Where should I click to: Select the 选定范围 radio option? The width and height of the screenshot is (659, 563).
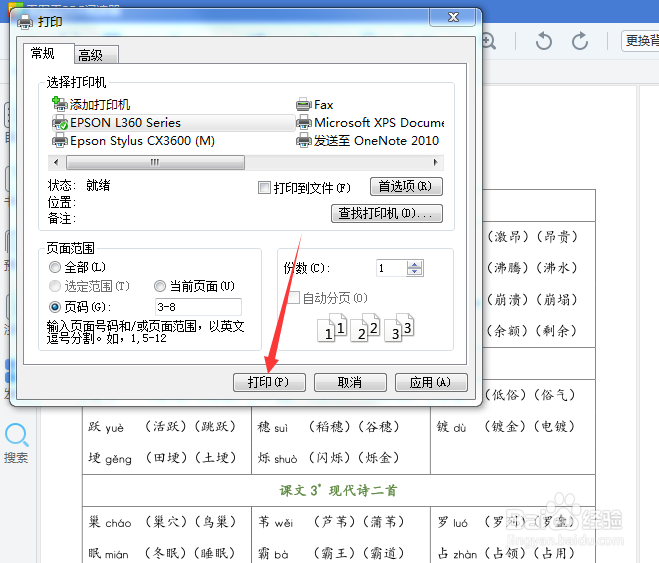tap(55, 286)
